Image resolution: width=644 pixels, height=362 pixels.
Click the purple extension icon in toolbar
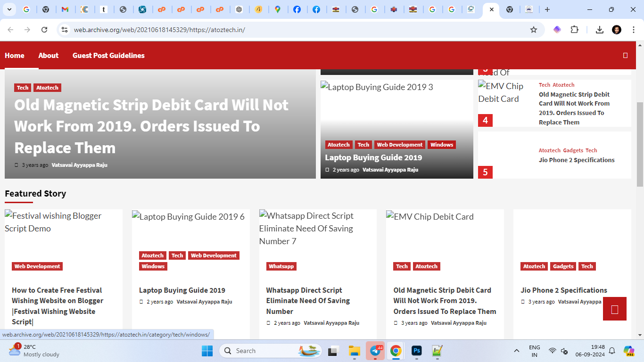[x=557, y=30]
